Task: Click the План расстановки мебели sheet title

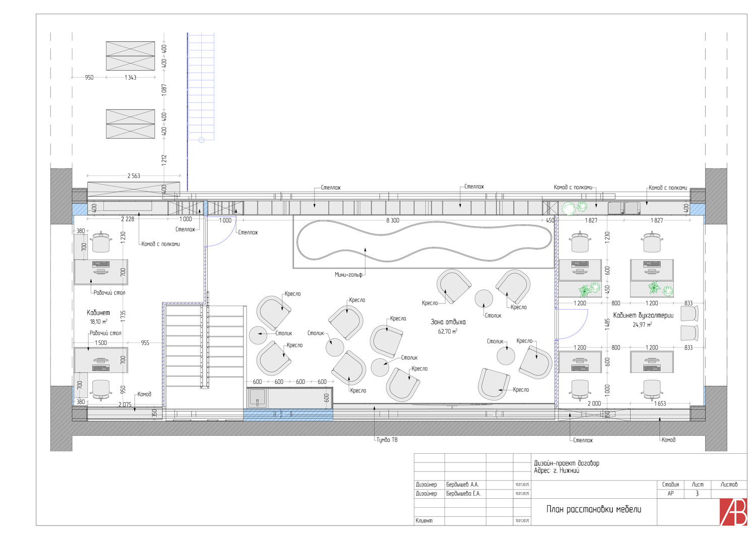Action: click(x=594, y=509)
